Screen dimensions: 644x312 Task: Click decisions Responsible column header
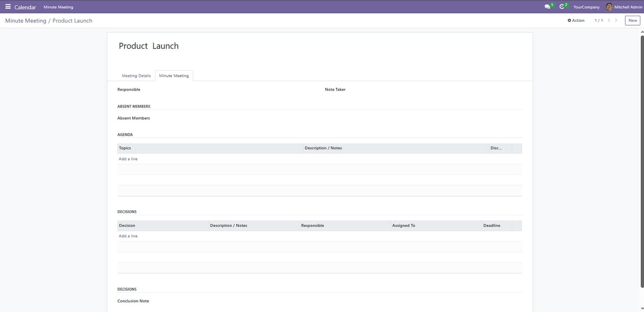345,225
